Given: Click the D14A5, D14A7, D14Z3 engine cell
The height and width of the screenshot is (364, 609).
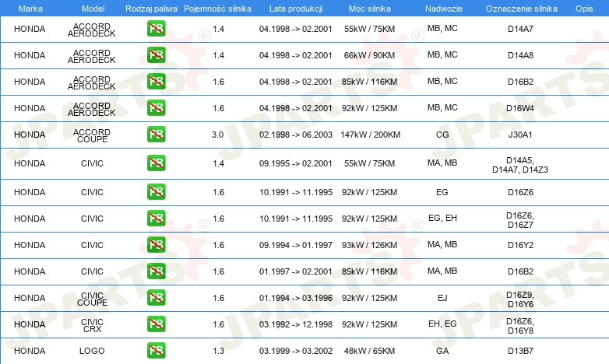Looking at the screenshot, I should point(520,165).
